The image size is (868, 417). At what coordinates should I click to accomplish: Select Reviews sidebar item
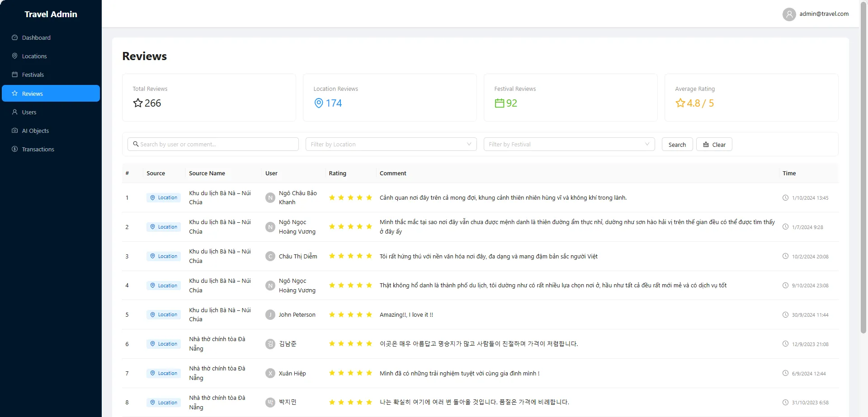click(51, 94)
